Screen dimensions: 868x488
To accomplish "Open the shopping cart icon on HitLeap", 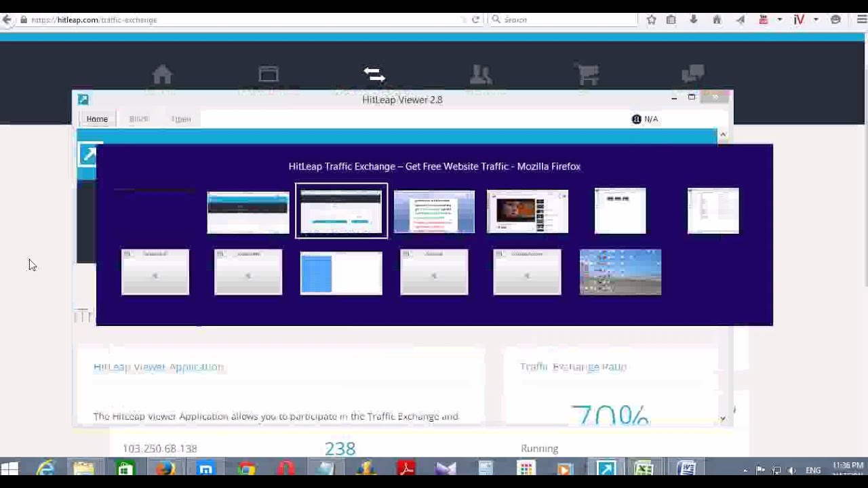I will tap(587, 74).
